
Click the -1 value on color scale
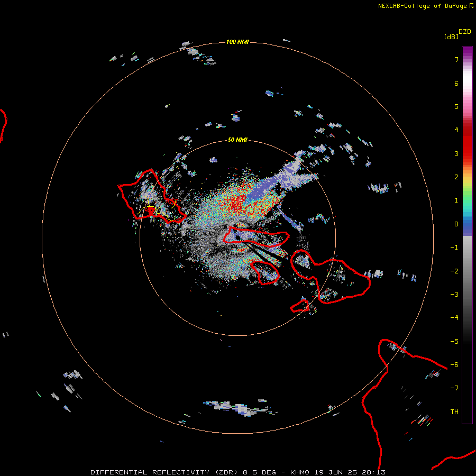point(454,248)
